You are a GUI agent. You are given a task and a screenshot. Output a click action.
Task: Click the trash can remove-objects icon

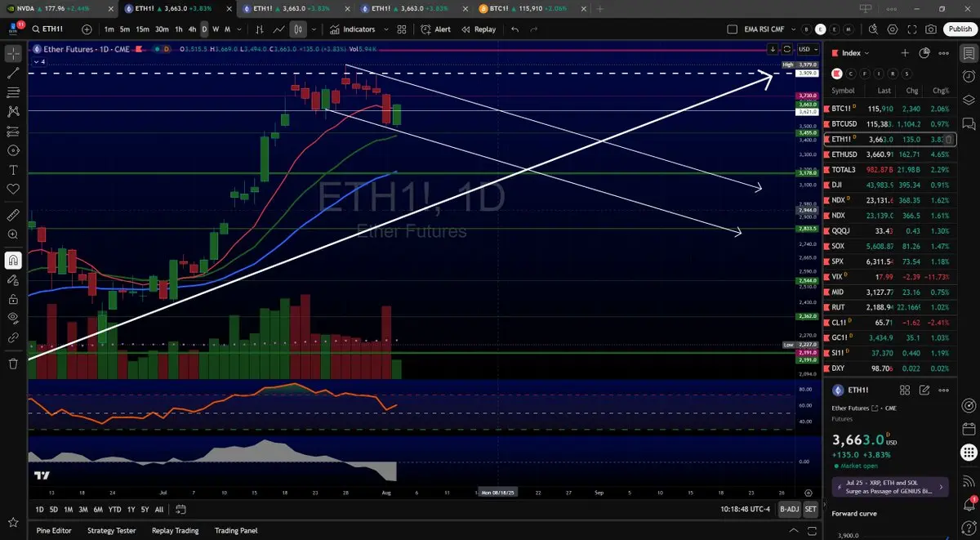[13, 364]
